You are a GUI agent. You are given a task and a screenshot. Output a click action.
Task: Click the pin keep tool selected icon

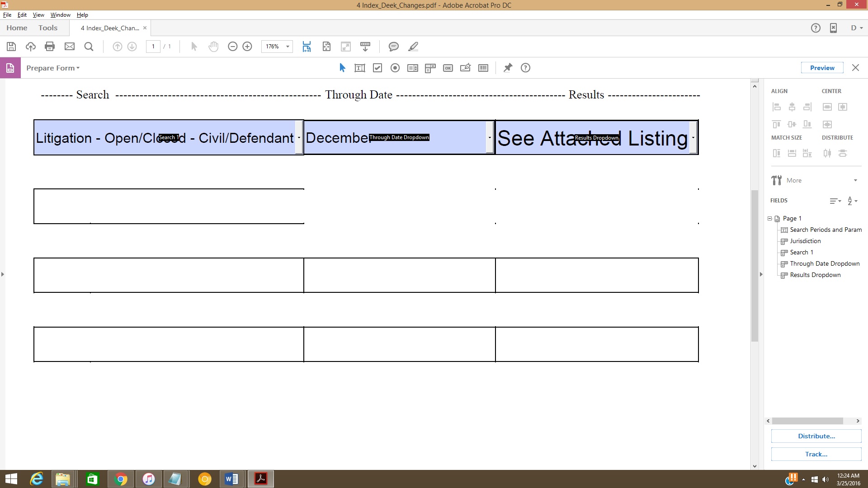(508, 68)
